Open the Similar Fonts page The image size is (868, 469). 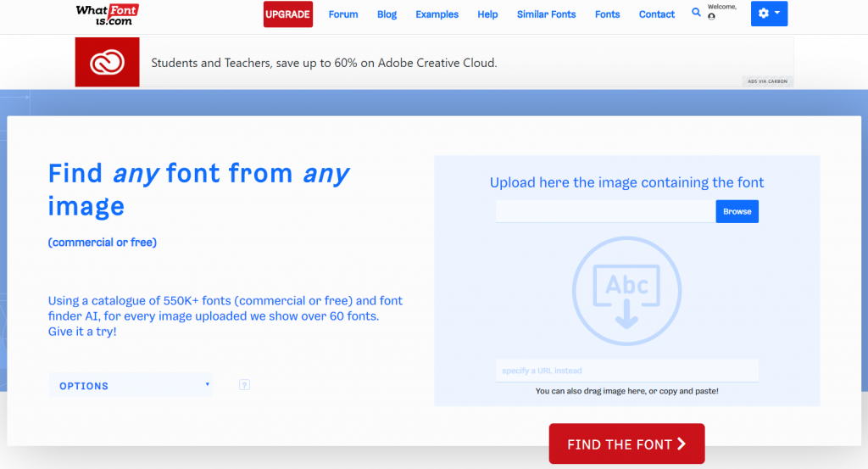[546, 14]
